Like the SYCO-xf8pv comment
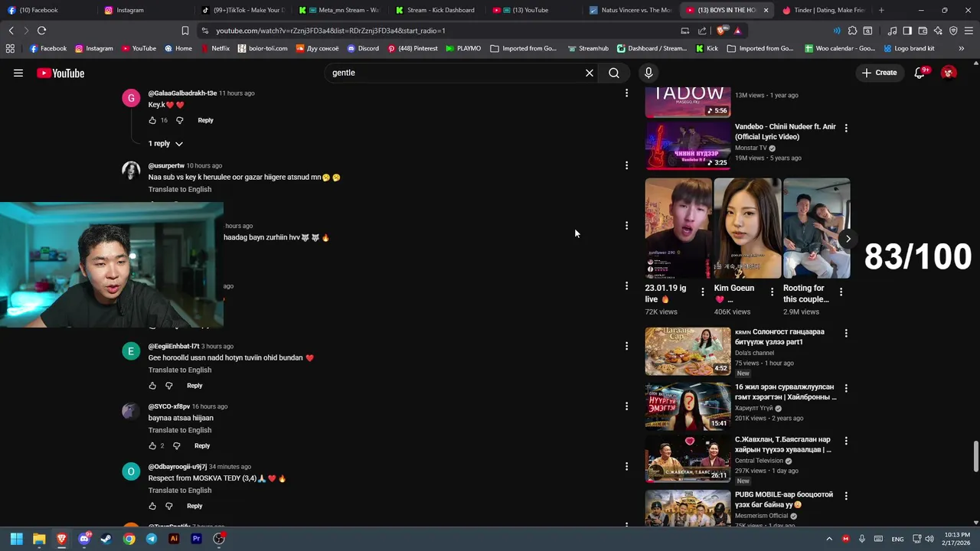Screen dimensions: 980x551 click(x=152, y=445)
